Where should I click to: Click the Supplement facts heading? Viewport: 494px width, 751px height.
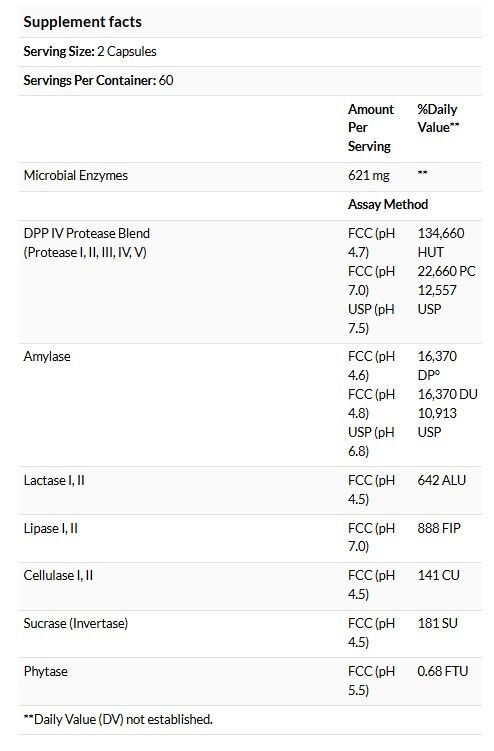[x=82, y=22]
